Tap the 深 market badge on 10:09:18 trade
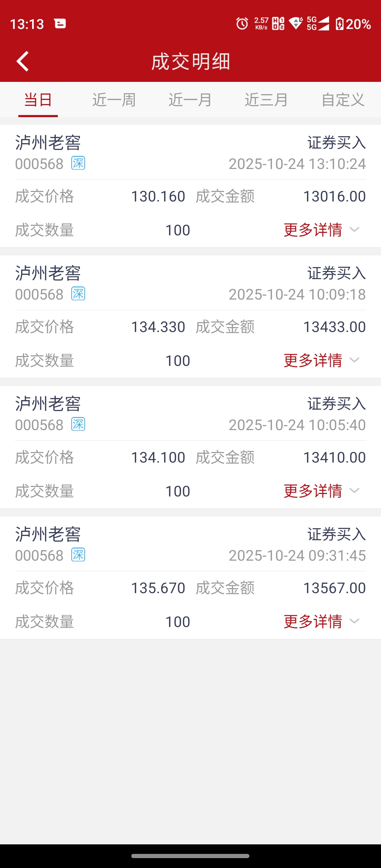Viewport: 381px width, 868px height. 78,294
